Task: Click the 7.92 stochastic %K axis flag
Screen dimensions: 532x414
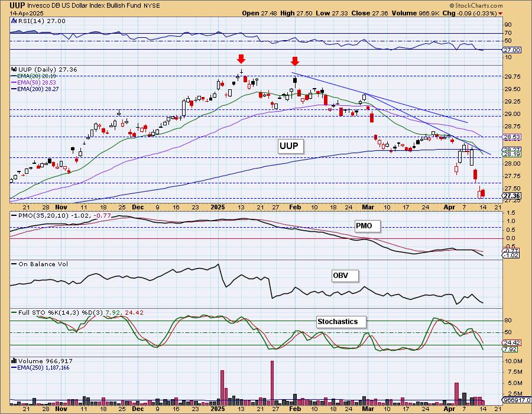Action: click(510, 349)
